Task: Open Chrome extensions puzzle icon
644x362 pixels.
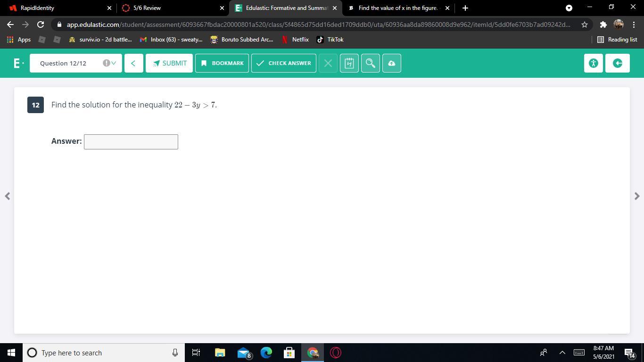Action: tap(603, 25)
